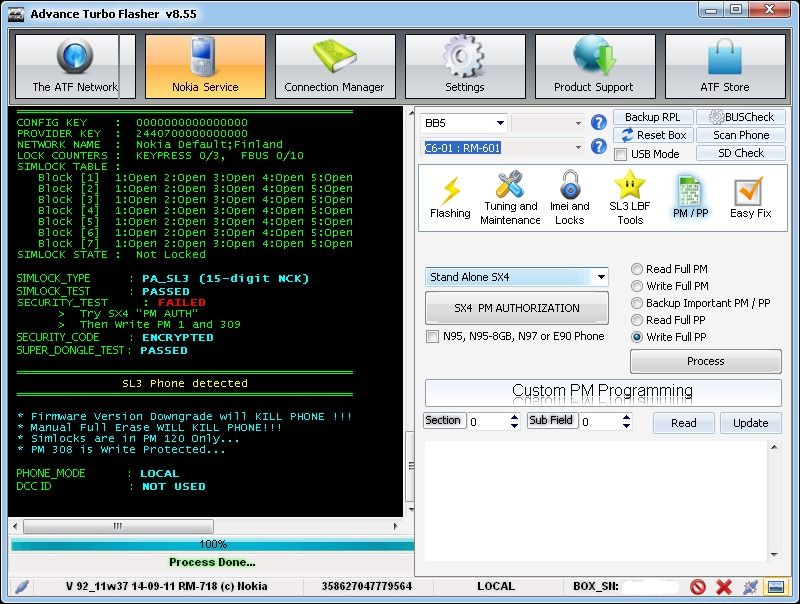Expand the empty dropdown beside BB5

[x=578, y=123]
